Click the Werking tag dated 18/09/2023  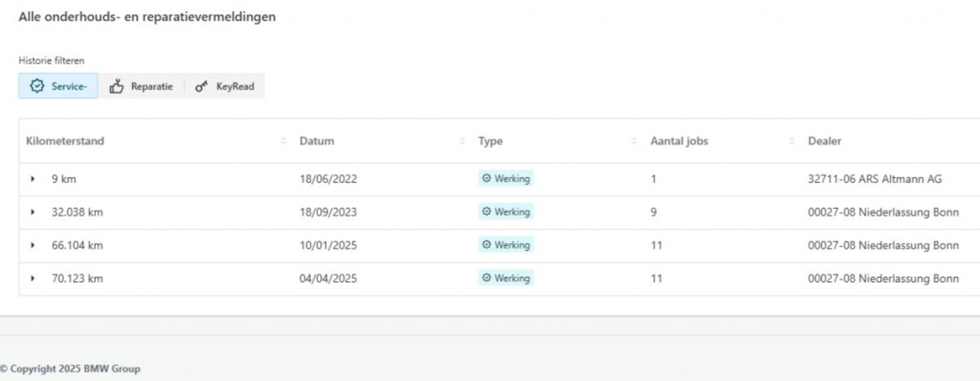(x=506, y=212)
